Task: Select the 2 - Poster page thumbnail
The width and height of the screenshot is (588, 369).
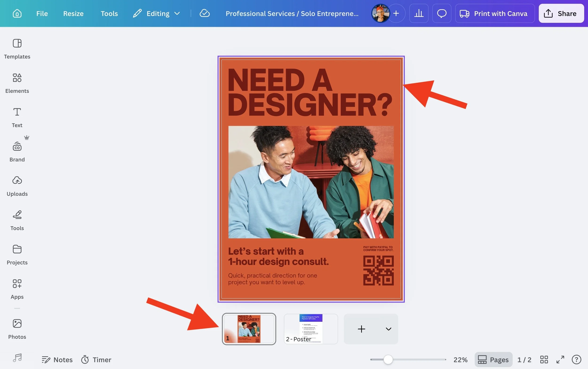Action: (311, 329)
